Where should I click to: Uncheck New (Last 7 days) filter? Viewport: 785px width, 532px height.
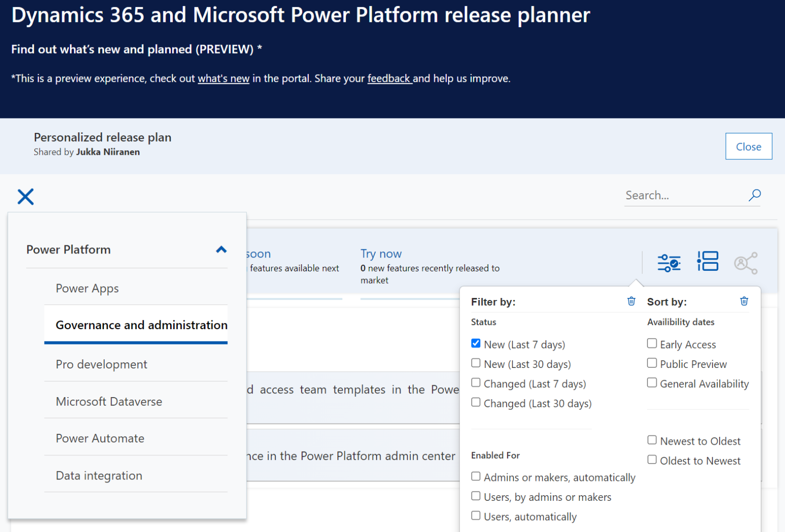tap(476, 343)
